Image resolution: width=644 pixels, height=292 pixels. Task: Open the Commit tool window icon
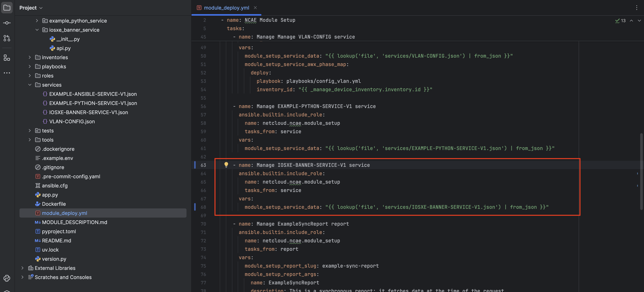[7, 23]
